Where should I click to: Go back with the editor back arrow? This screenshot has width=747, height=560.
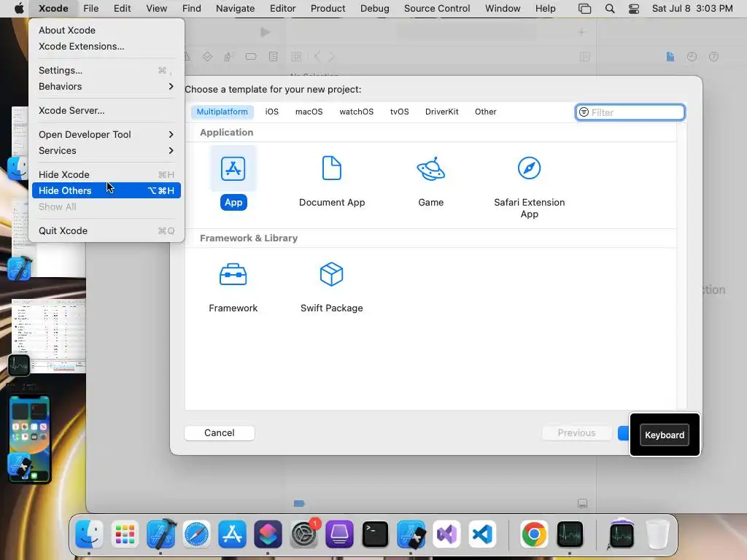[x=317, y=57]
